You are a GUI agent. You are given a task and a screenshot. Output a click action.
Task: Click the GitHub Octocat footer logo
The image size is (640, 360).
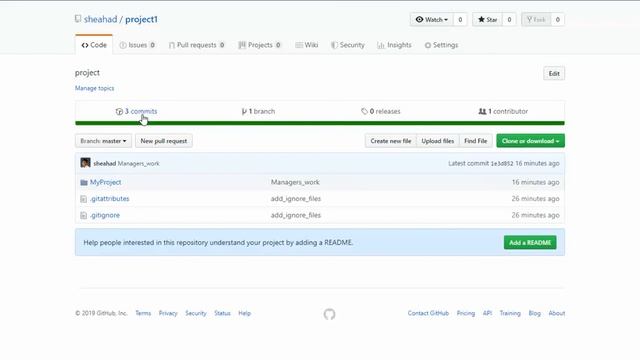(329, 314)
